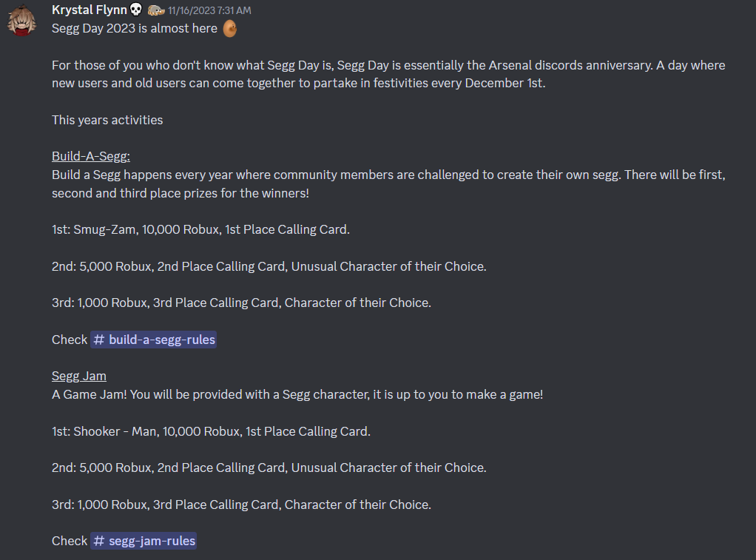
Task: Click the egg emoji after 'almost here'
Action: 230,28
